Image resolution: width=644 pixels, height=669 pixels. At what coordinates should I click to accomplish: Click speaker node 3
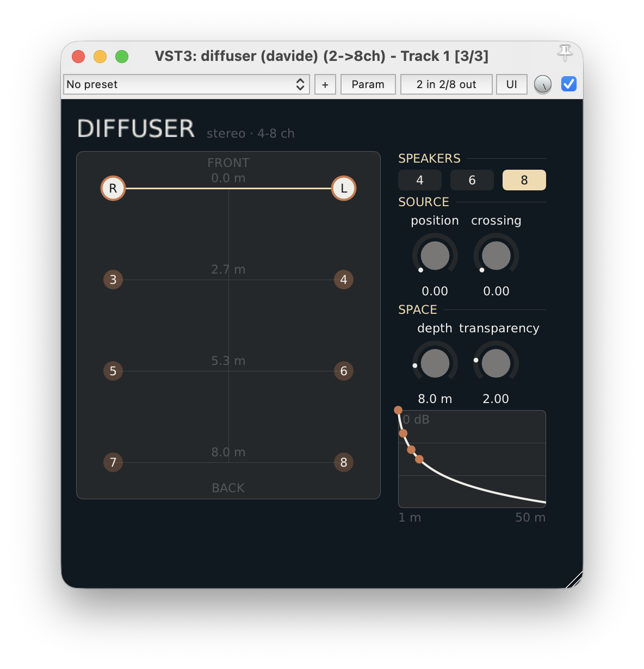point(113,280)
